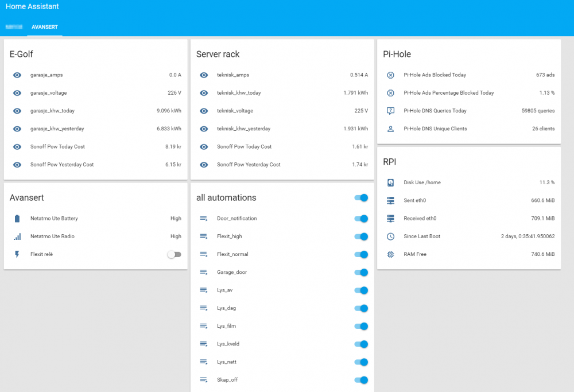This screenshot has width=574, height=392.
Task: Click the Door_notification automation name
Action: pyautogui.click(x=236, y=219)
